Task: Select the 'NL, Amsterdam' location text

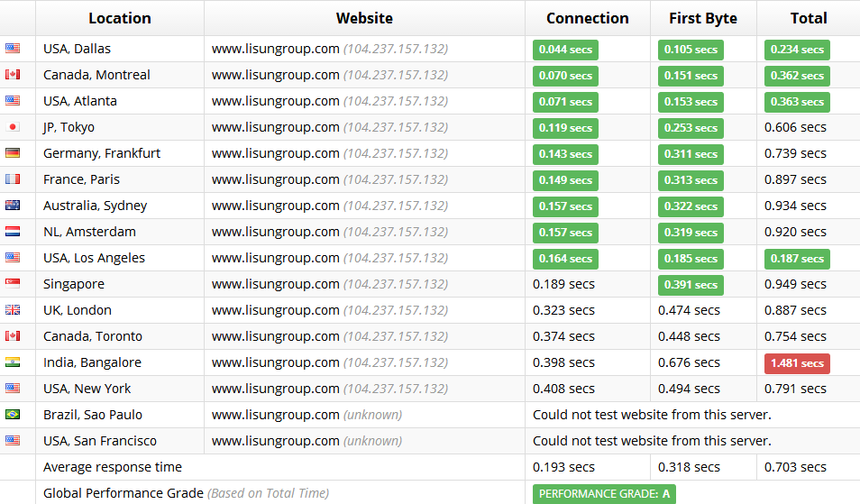Action: pyautogui.click(x=89, y=232)
